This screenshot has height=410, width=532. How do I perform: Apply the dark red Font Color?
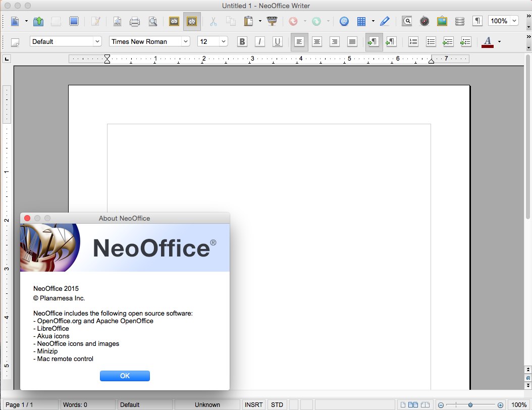488,42
